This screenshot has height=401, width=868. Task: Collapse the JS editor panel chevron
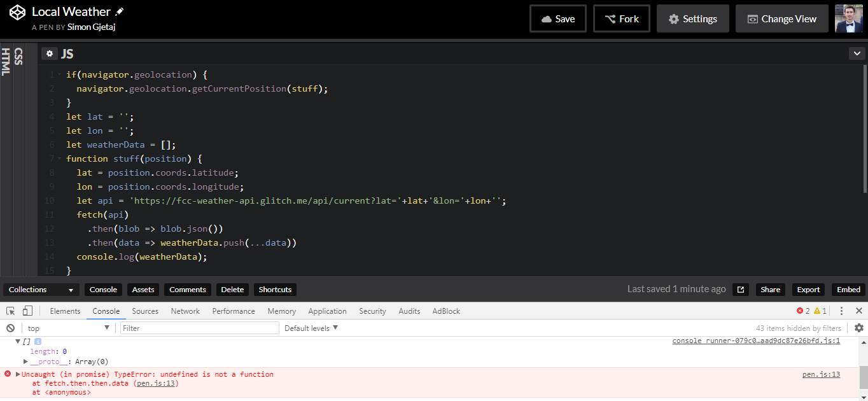pyautogui.click(x=857, y=54)
